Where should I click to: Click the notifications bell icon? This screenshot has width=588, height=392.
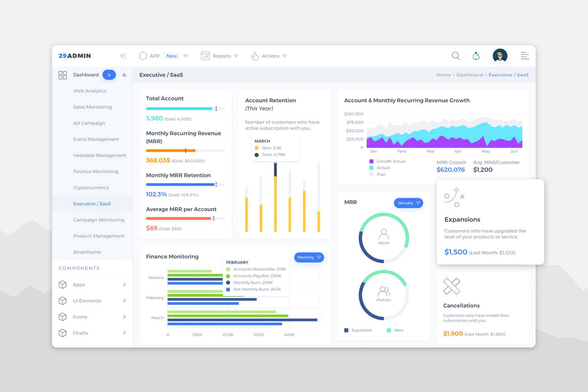tap(476, 56)
